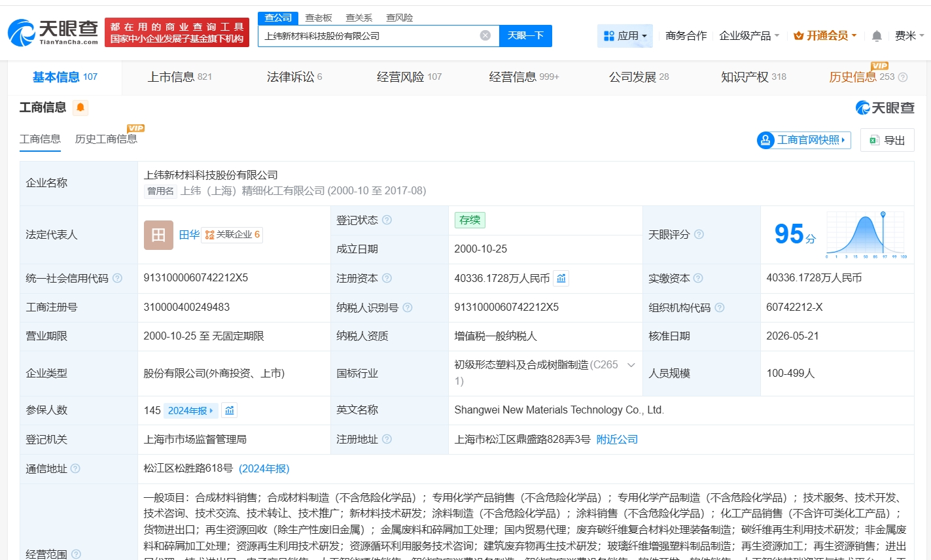The height and width of the screenshot is (560, 931).
Task: Select the 历史工商信息 sub-tab
Action: tap(106, 139)
